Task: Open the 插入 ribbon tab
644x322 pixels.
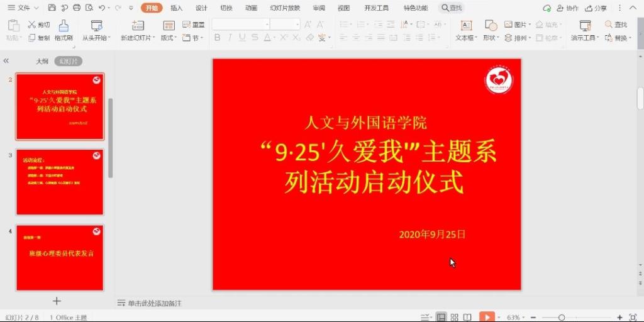Action: 177,8
